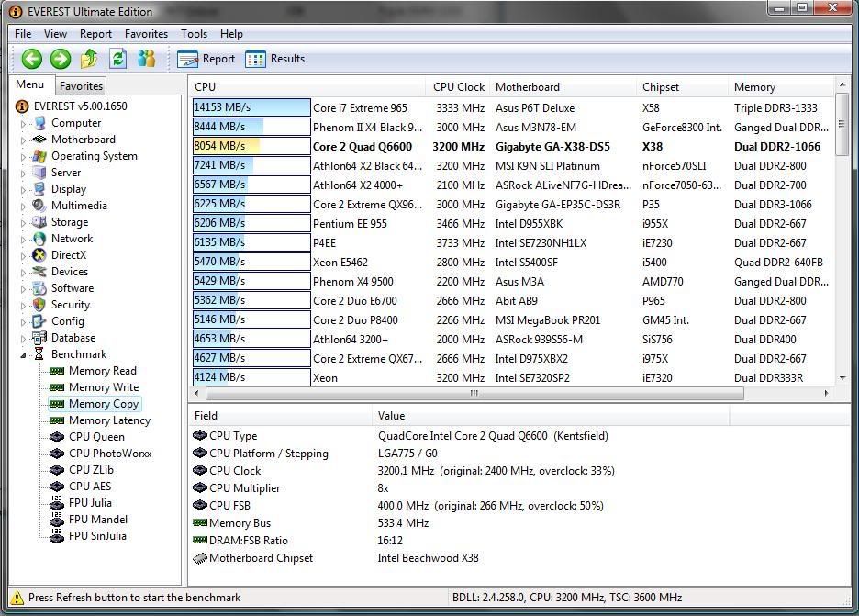Select CPU PhotoWorxx benchmark
859x616 pixels.
[x=110, y=454]
